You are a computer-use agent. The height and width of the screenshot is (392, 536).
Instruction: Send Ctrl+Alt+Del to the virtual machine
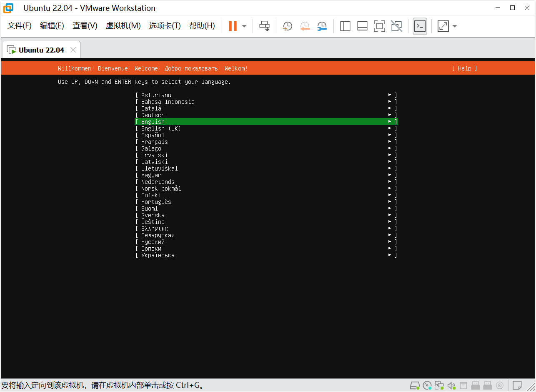coord(265,26)
